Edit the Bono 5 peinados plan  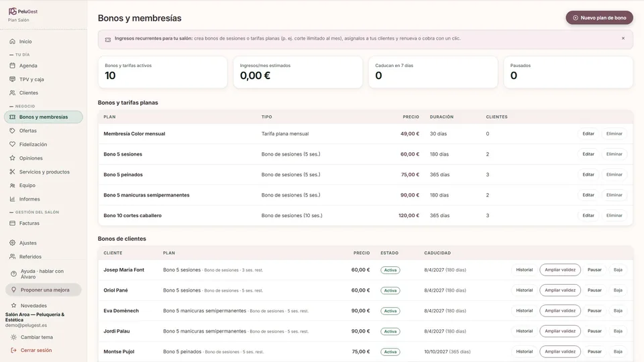pyautogui.click(x=588, y=175)
